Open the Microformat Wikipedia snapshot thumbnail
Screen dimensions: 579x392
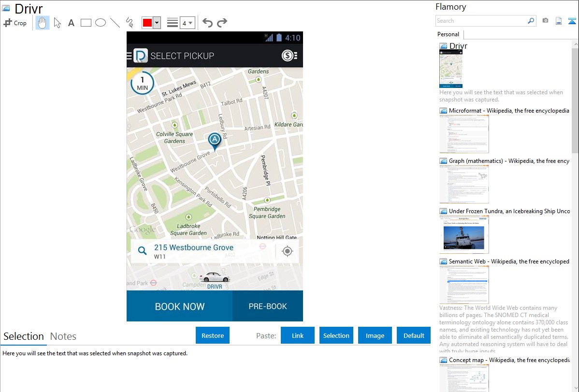[x=464, y=134]
